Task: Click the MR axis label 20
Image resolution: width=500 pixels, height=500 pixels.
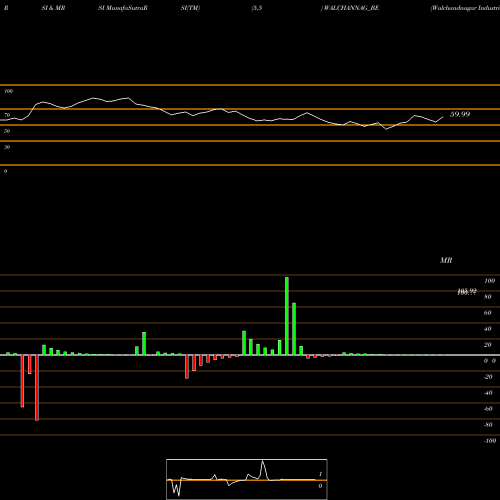Action: [x=488, y=345]
